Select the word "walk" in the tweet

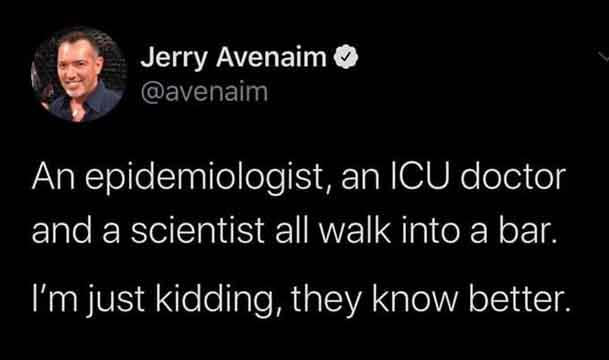pos(354,230)
